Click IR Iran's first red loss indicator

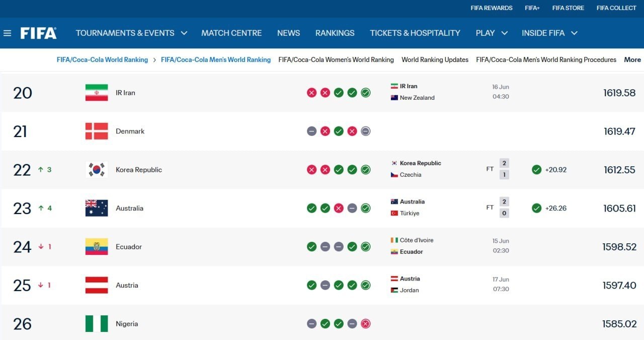312,93
